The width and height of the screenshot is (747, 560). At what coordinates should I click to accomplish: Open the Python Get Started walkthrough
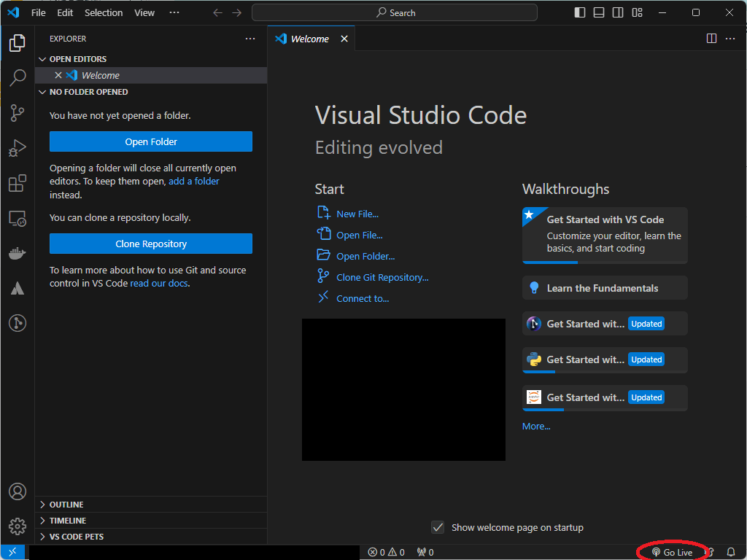(x=605, y=360)
